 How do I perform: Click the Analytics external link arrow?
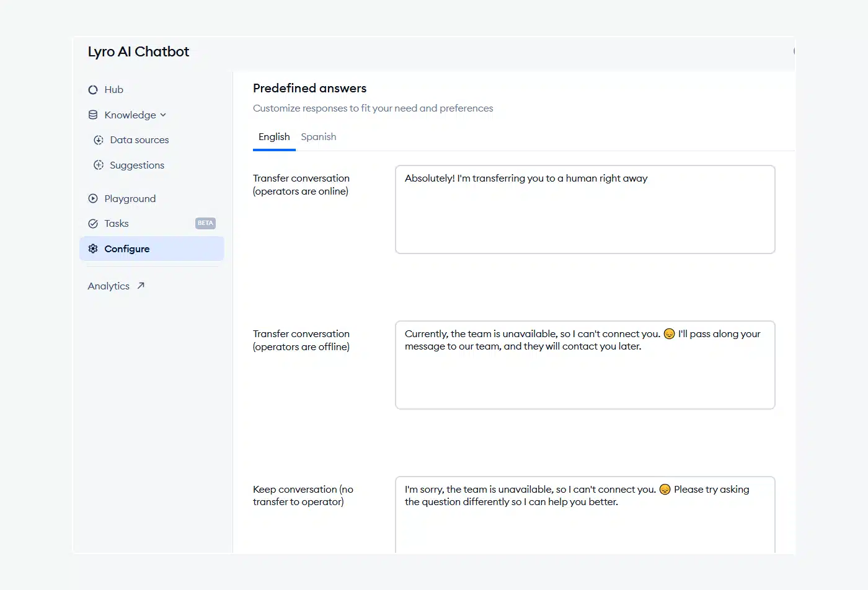[141, 286]
